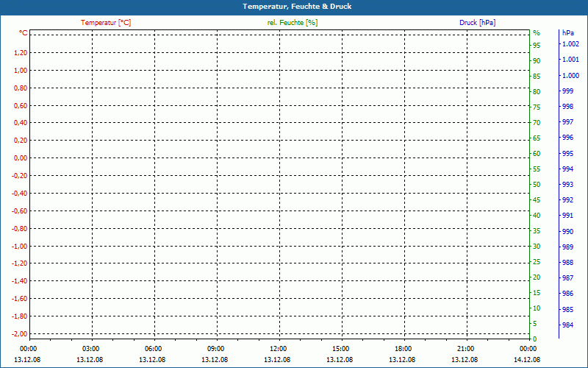Click the 06:00 time axis label
588x368 pixels.
pyautogui.click(x=153, y=349)
